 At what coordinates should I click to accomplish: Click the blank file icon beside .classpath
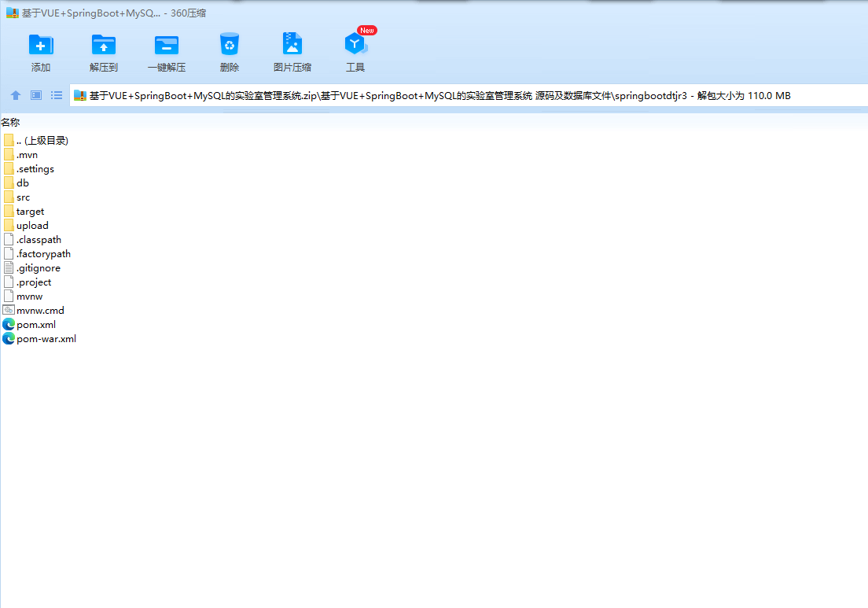(9, 240)
